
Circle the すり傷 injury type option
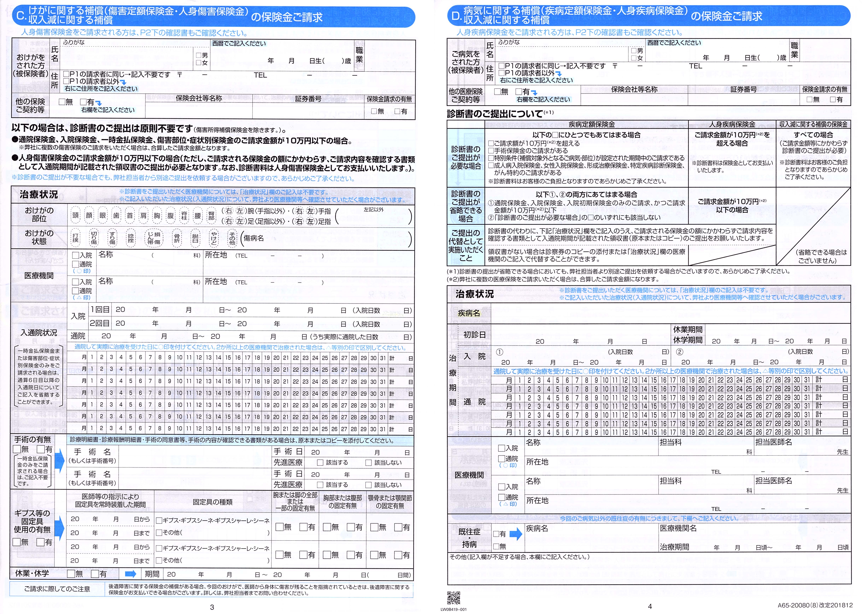[x=112, y=238]
